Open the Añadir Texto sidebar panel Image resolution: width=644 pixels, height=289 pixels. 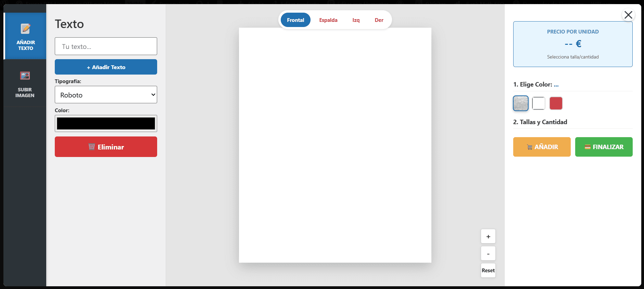click(25, 36)
